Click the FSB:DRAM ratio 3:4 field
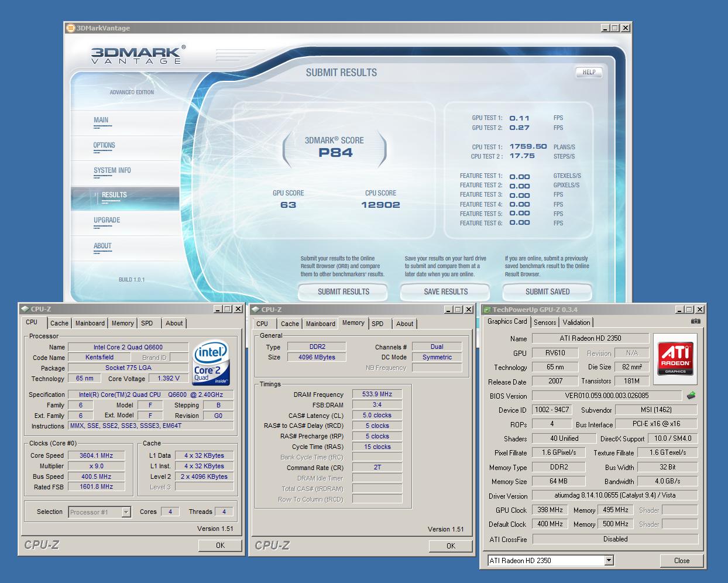728x583 pixels. point(377,404)
